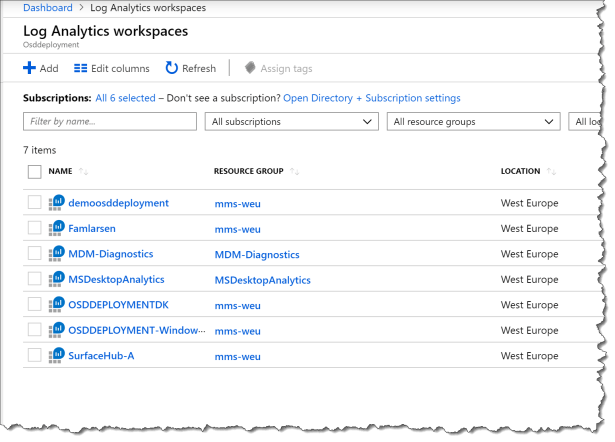The image size is (615, 442).
Task: Click Log Analytics workspaces breadcrumb
Action: click(x=148, y=7)
